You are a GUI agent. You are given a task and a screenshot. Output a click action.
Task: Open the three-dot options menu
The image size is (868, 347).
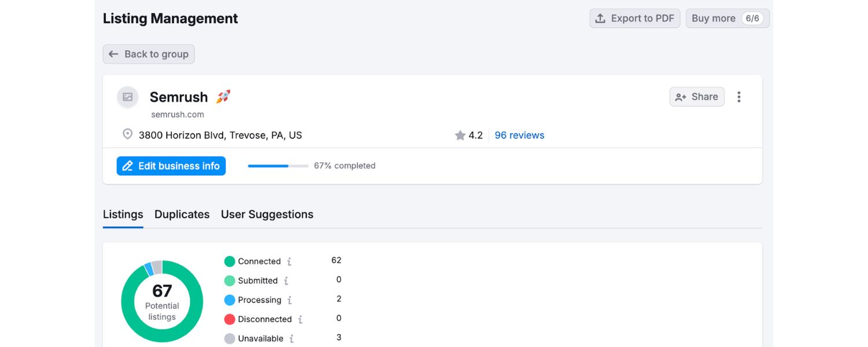pyautogui.click(x=739, y=97)
